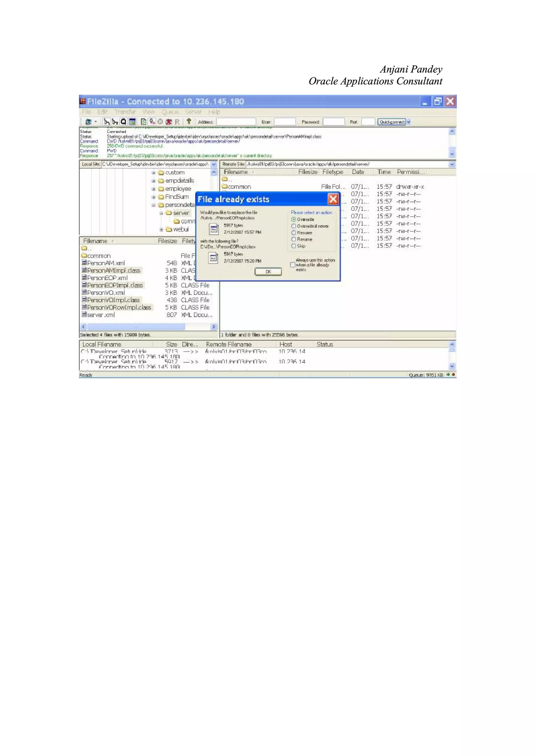Click the Disconnect toolbar icon

[169, 122]
